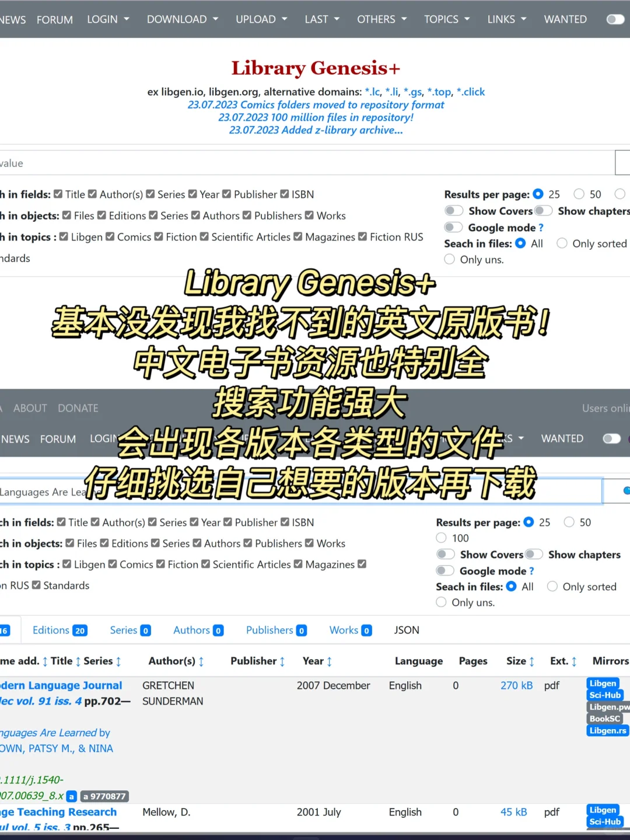630x840 pixels.
Task: Select Only sorted radio in lower screenshot
Action: coord(552,586)
